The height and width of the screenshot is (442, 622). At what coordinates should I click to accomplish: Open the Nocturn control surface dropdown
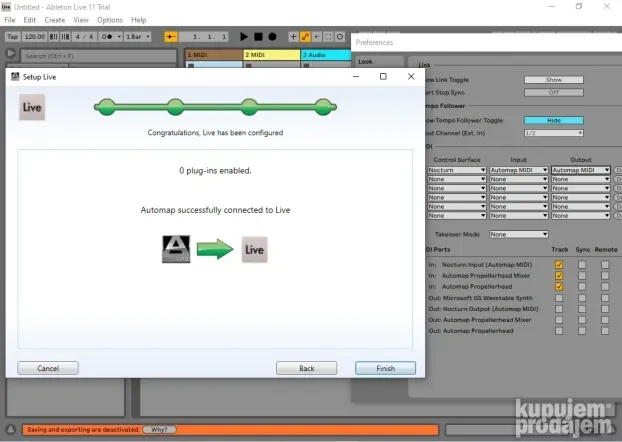(457, 170)
